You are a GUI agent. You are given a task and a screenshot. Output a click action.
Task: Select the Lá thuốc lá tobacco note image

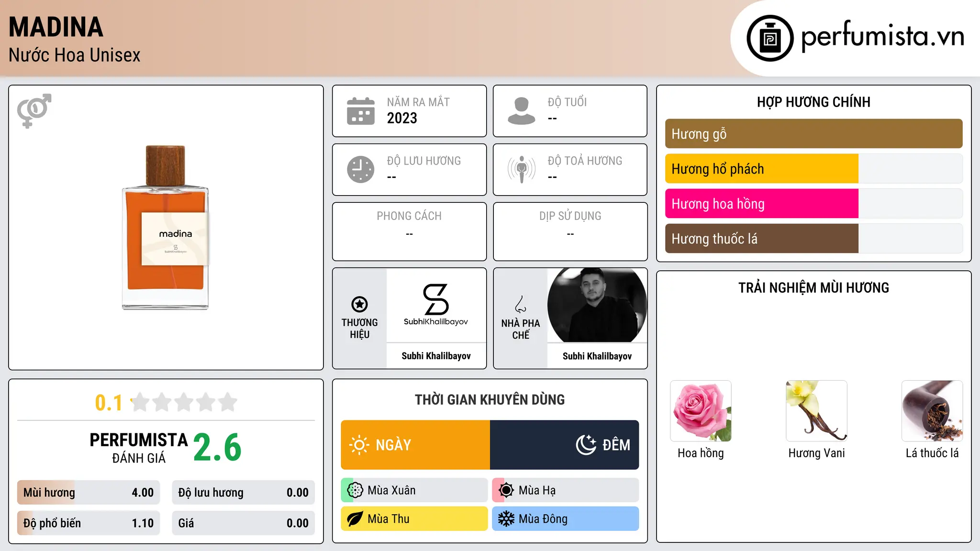pyautogui.click(x=932, y=411)
